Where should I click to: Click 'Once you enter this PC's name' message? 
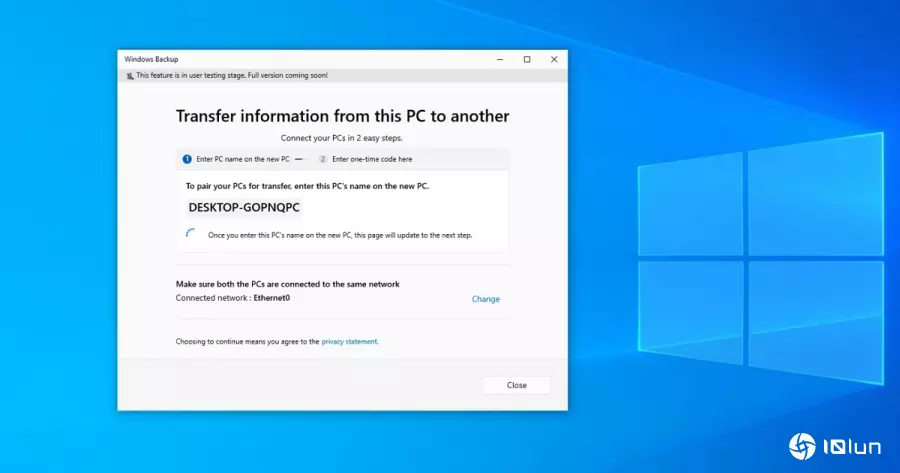point(340,235)
